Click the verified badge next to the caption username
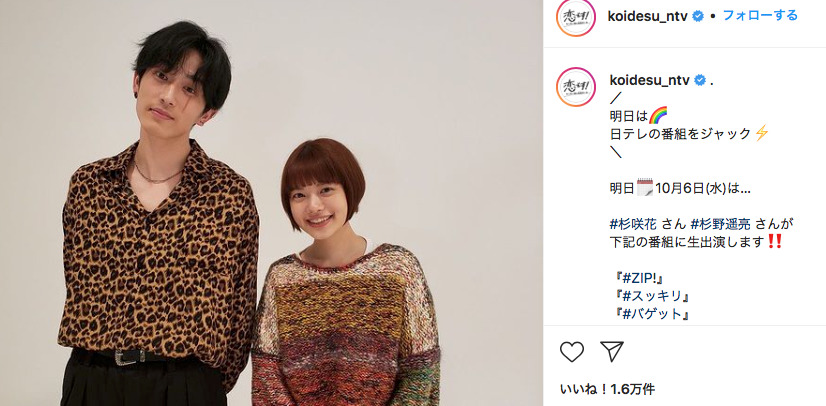The height and width of the screenshot is (406, 826). [x=700, y=80]
